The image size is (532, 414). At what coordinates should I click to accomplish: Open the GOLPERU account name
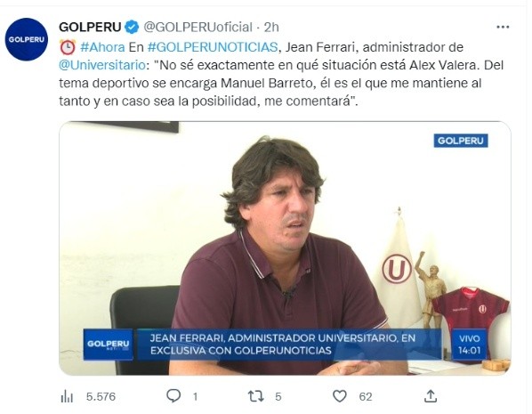[x=90, y=27]
